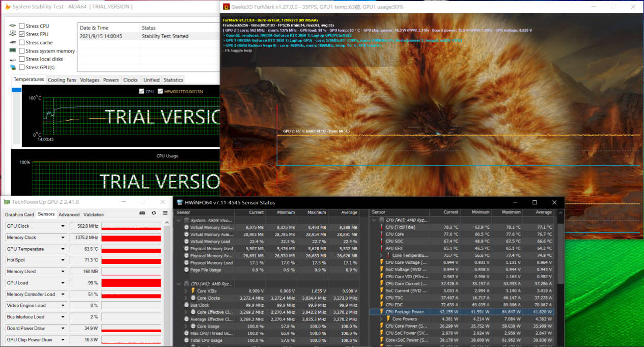The height and width of the screenshot is (347, 644).
Task: Switch to Cooling Fans tab in AIDA64
Action: coord(62,80)
